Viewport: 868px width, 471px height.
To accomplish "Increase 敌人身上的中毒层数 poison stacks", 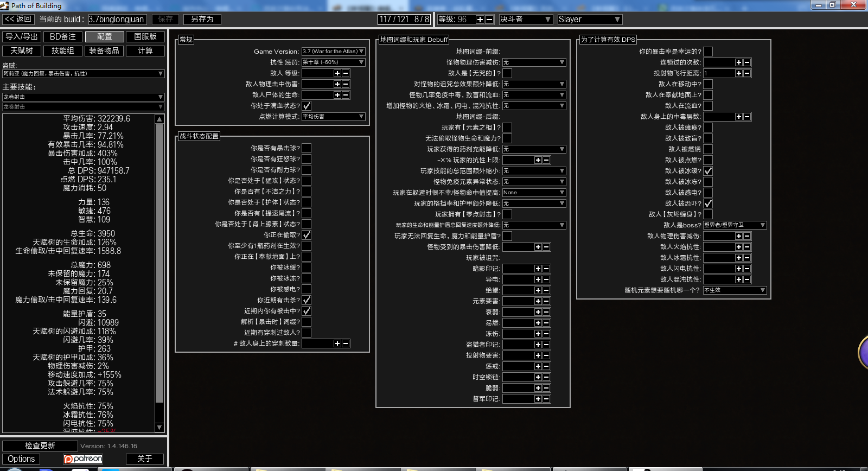I will [738, 117].
